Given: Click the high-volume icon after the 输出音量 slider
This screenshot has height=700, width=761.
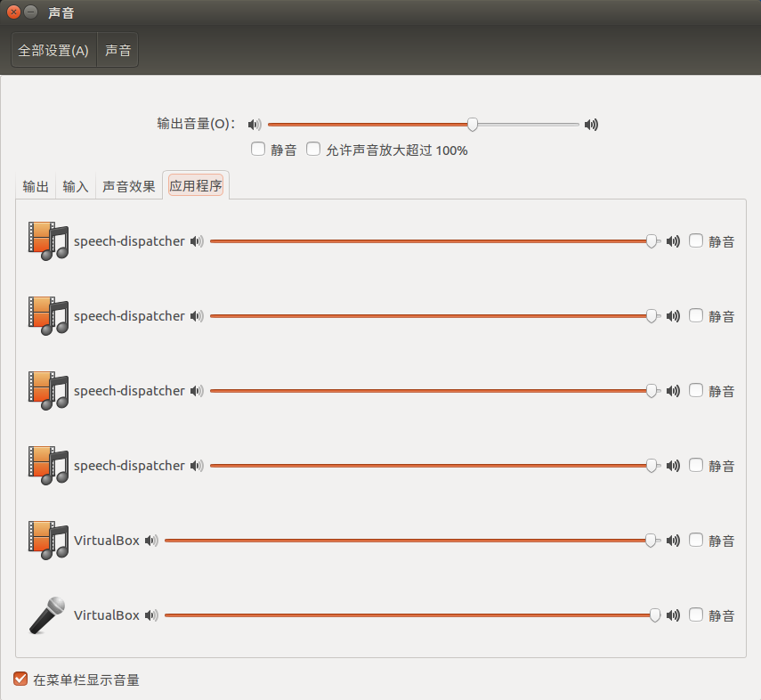Looking at the screenshot, I should [591, 125].
